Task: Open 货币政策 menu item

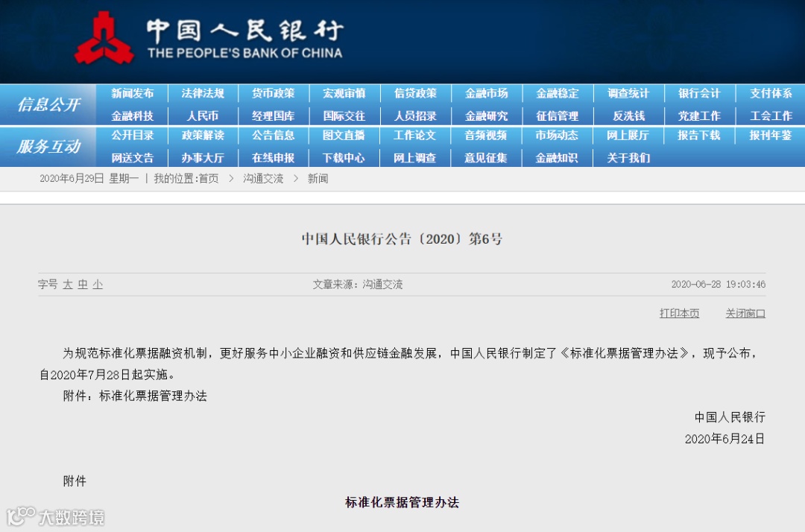Action: click(274, 93)
